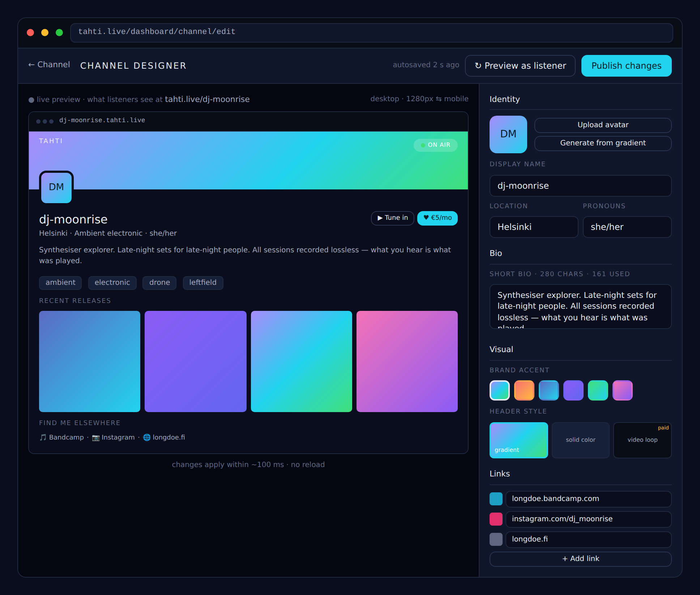Edit the longdoe.bandcamp.com link field
700x595 pixels.
[588, 499]
